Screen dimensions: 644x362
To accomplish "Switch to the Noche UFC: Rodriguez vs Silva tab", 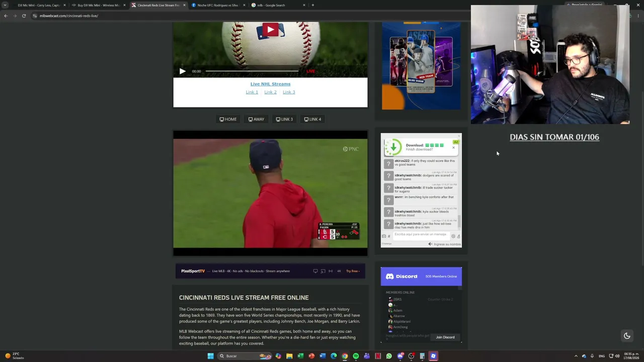I will [218, 5].
